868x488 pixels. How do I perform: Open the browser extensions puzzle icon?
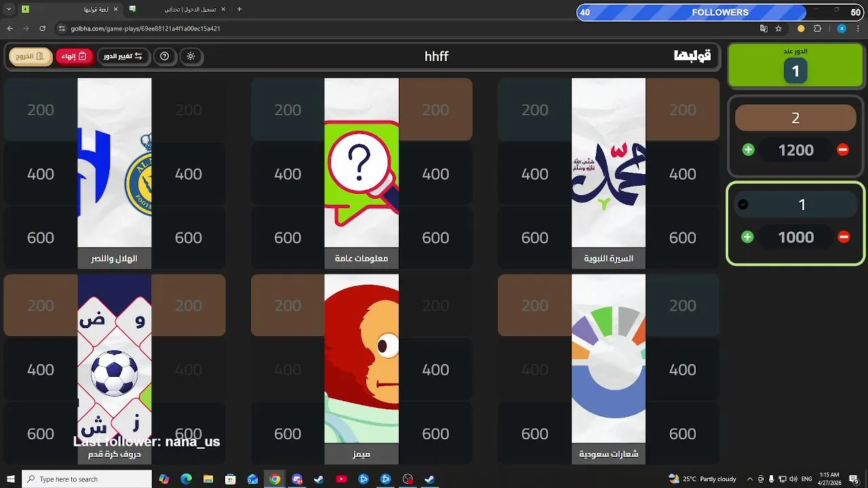(x=817, y=28)
